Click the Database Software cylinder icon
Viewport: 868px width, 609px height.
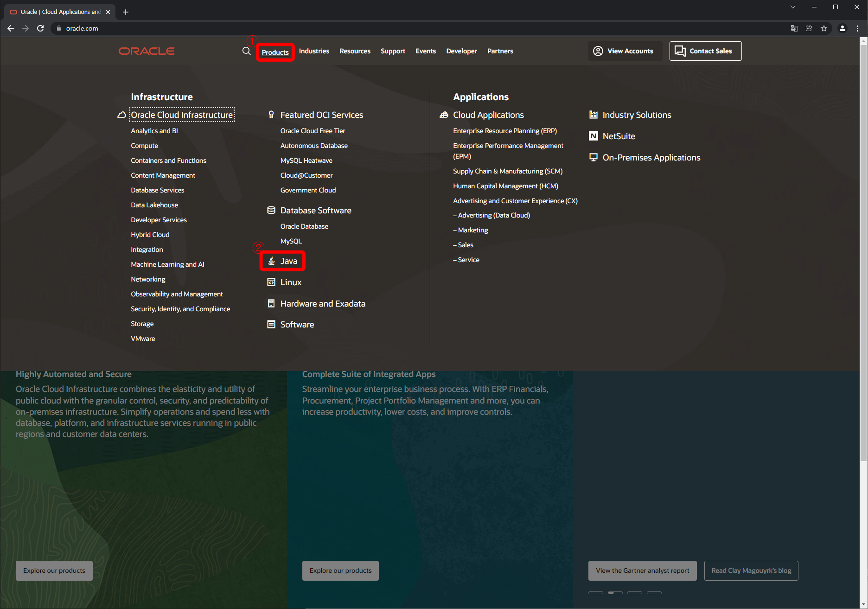[271, 210]
